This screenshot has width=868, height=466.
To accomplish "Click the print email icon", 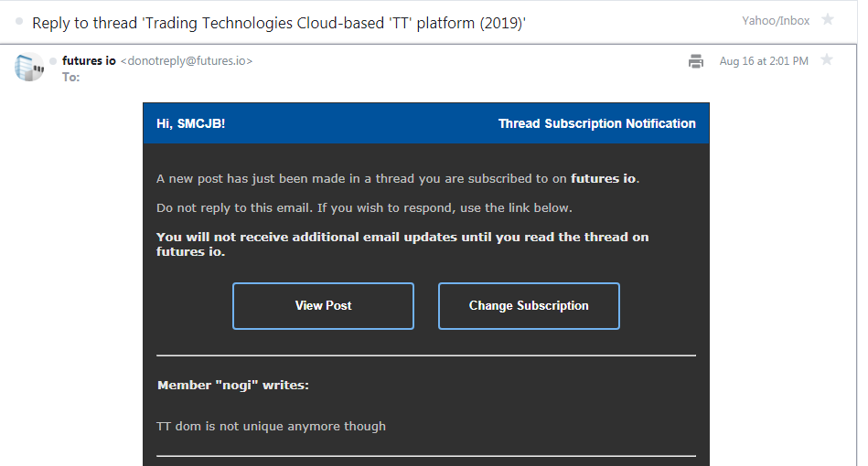I will pos(696,61).
